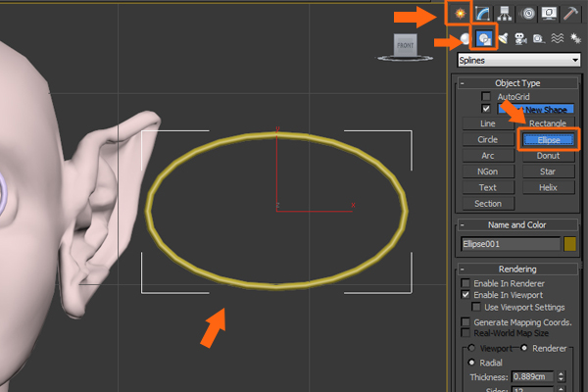Check Generate Mapping Coords
The height and width of the screenshot is (392, 588).
(x=465, y=321)
